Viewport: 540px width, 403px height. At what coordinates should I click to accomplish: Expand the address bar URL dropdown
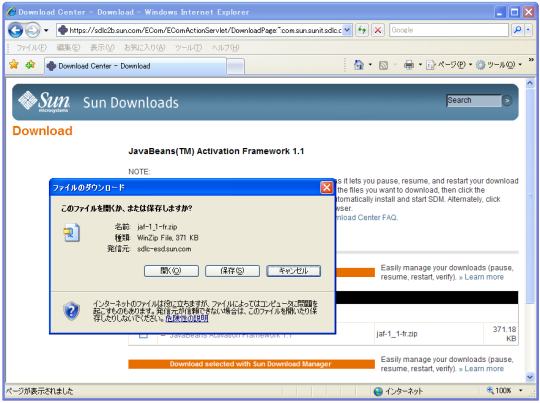click(x=347, y=30)
